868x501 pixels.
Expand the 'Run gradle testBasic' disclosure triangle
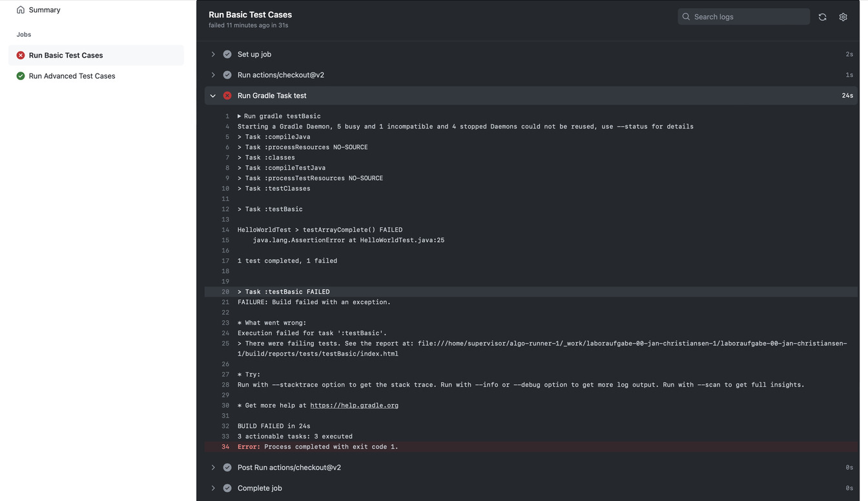click(x=240, y=116)
